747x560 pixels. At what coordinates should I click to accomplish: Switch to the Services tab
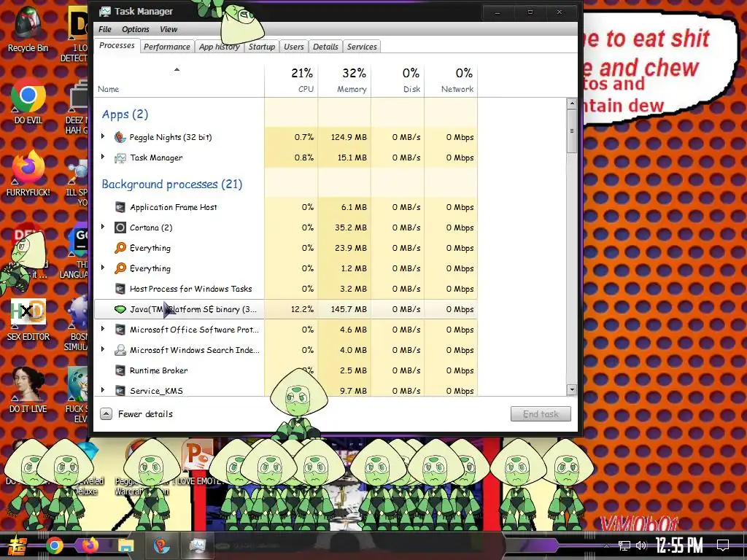362,47
